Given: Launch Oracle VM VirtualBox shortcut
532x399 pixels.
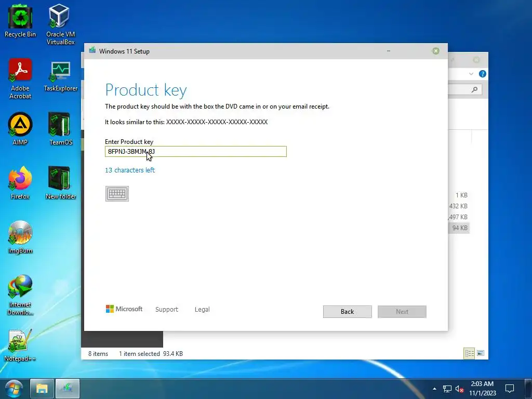Looking at the screenshot, I should coord(60,24).
